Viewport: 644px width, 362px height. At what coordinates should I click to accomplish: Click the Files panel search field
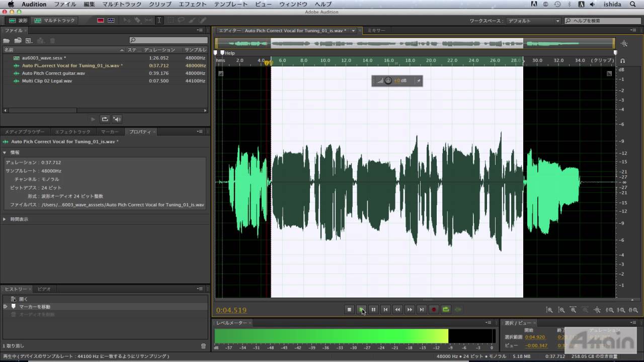tap(168, 40)
